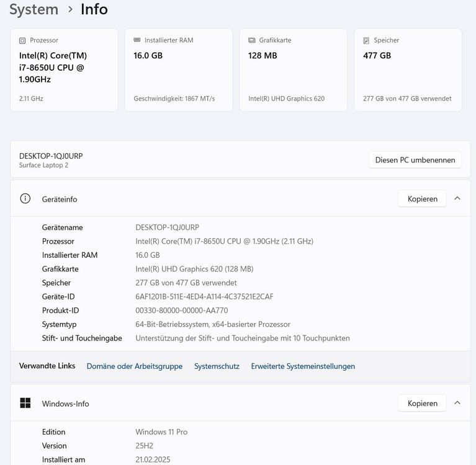This screenshot has height=465, width=476.
Task: Open Erweiterte Systemeinstellungen link
Action: click(x=303, y=366)
